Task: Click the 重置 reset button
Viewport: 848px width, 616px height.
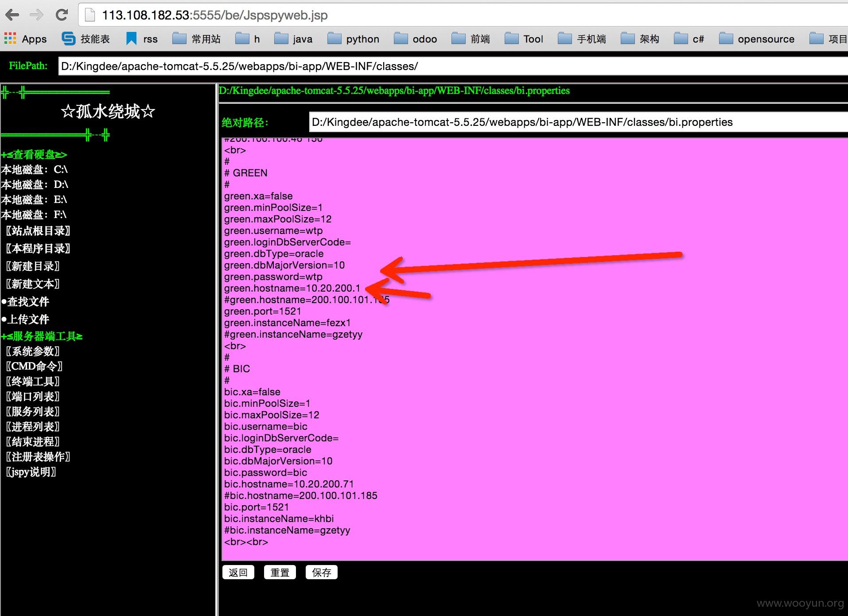Action: (x=280, y=572)
